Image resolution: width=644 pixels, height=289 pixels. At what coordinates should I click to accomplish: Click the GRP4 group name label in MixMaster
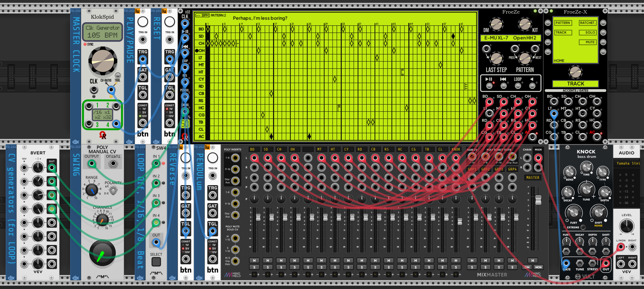(x=512, y=169)
